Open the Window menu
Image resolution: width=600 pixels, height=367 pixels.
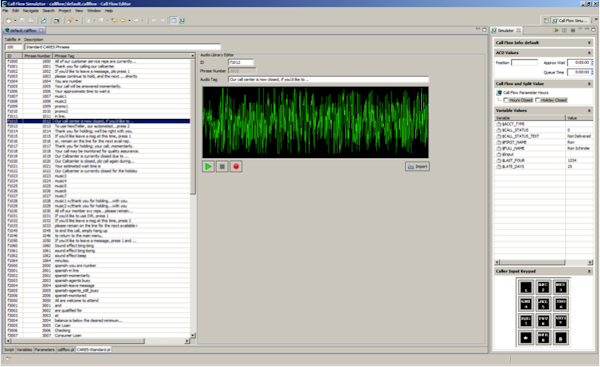point(94,11)
